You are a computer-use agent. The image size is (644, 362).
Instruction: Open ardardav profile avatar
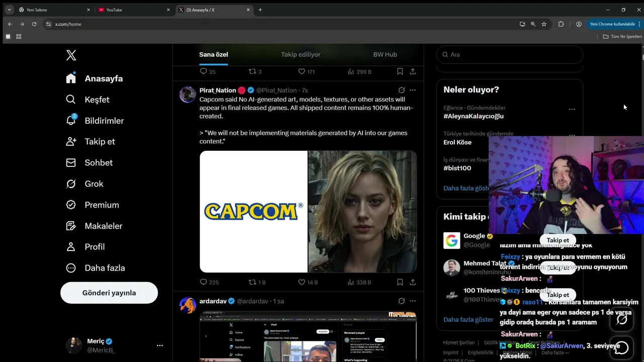coord(188,305)
